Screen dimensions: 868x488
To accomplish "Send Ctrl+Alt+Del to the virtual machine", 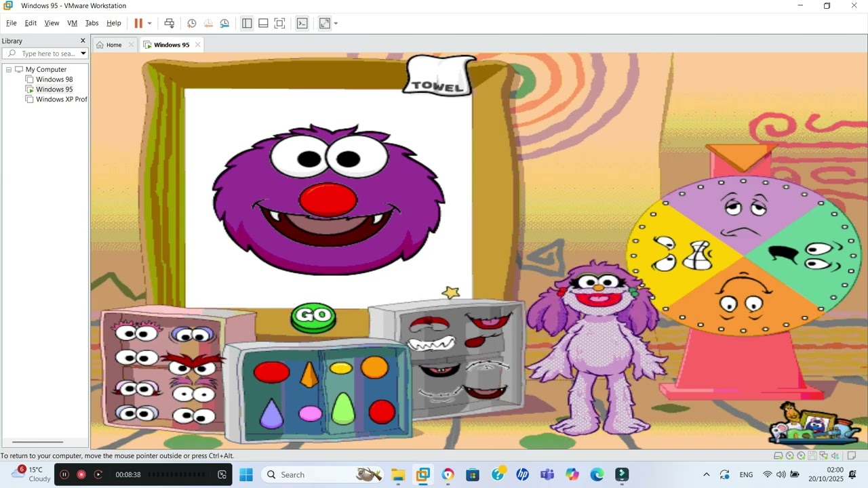I will pos(170,23).
